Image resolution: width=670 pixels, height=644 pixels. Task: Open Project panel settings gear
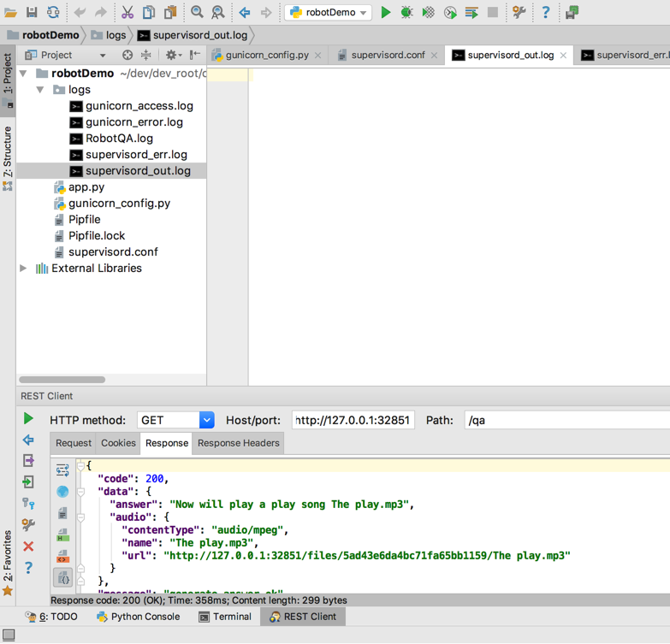[x=171, y=55]
